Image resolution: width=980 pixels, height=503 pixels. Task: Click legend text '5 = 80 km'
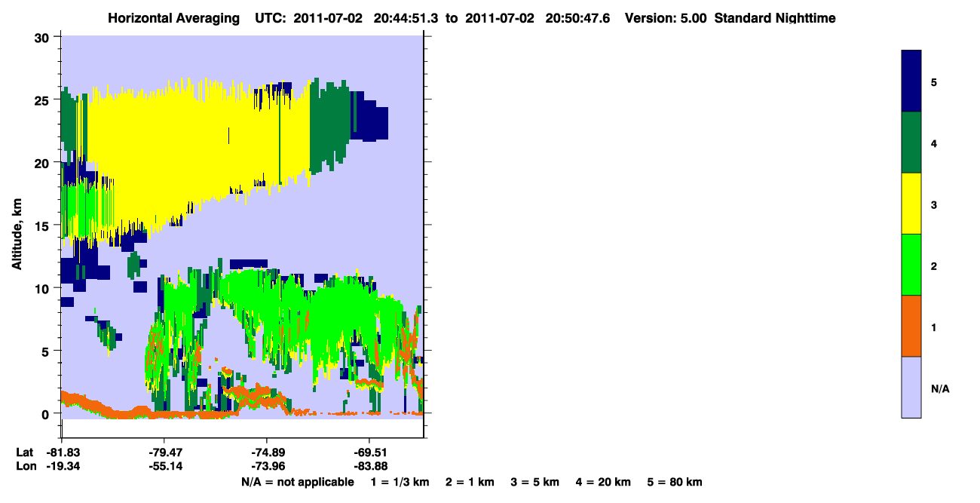click(675, 482)
